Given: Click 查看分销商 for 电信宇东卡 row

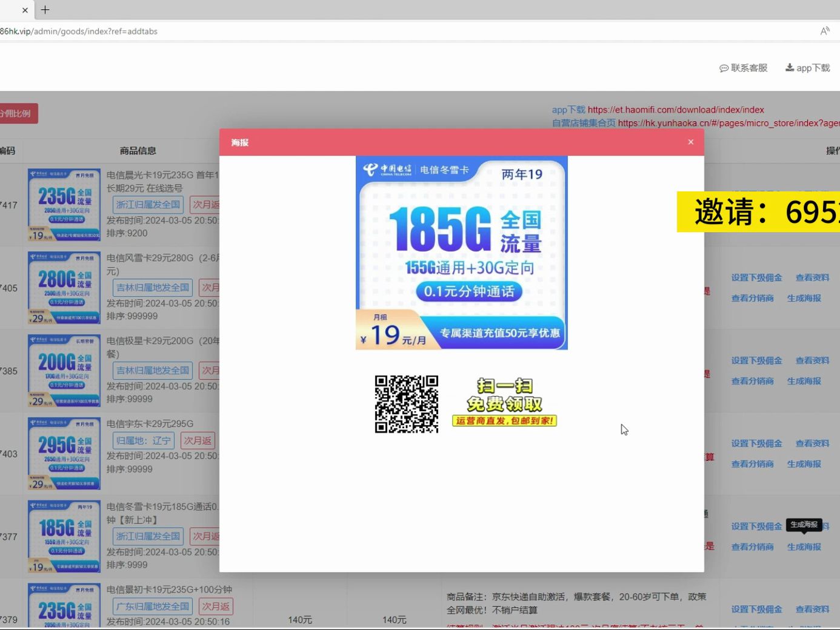Looking at the screenshot, I should (752, 464).
